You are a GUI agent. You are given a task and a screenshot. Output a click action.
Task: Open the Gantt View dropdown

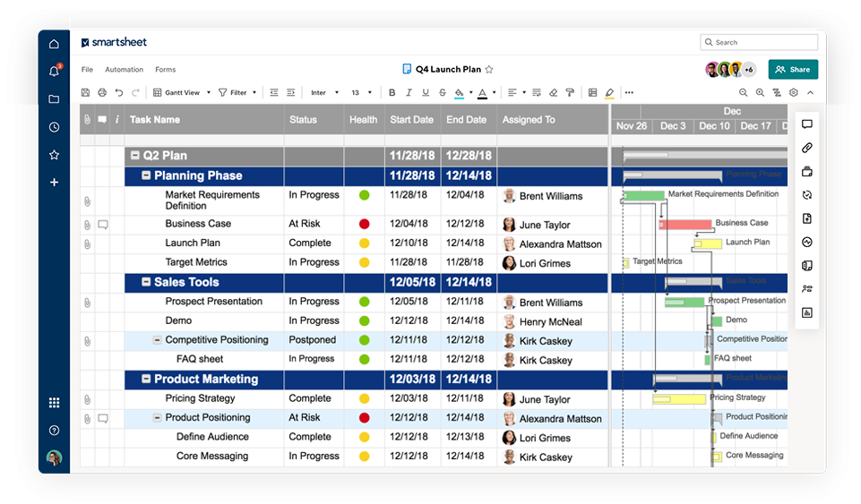(182, 92)
